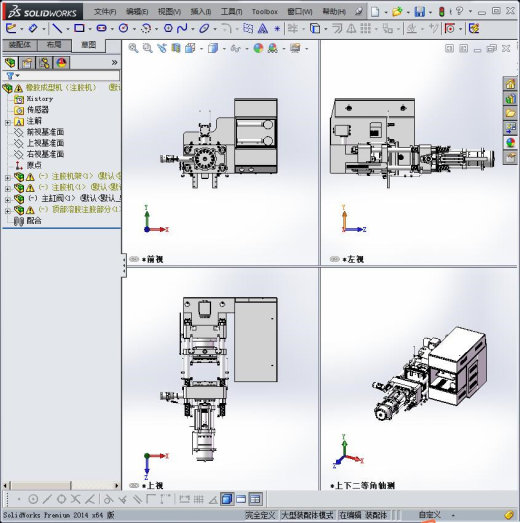Select 前视基准面 in the feature tree
Viewport: 520px width, 523px height.
(x=45, y=132)
